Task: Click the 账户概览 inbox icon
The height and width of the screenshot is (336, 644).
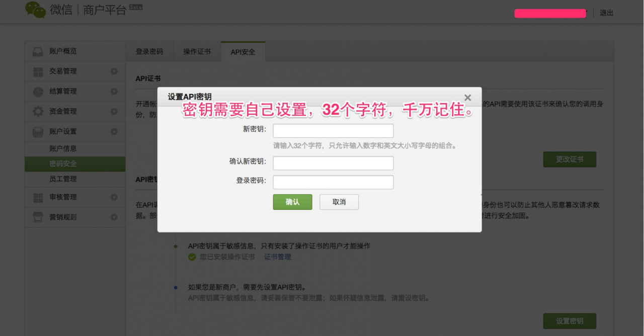Action: (x=38, y=51)
